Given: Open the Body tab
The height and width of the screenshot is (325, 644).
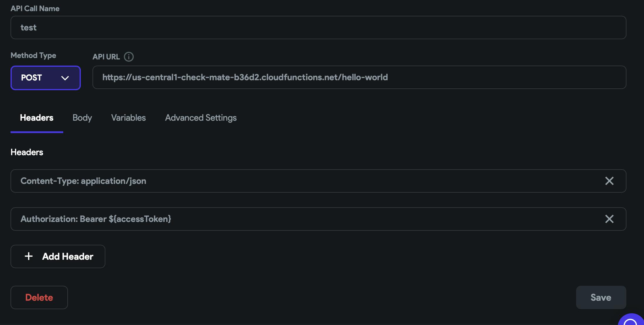Looking at the screenshot, I should (82, 118).
